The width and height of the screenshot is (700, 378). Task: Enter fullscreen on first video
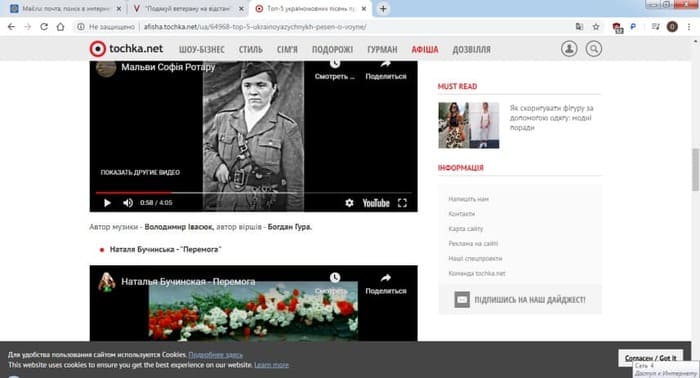pyautogui.click(x=402, y=203)
